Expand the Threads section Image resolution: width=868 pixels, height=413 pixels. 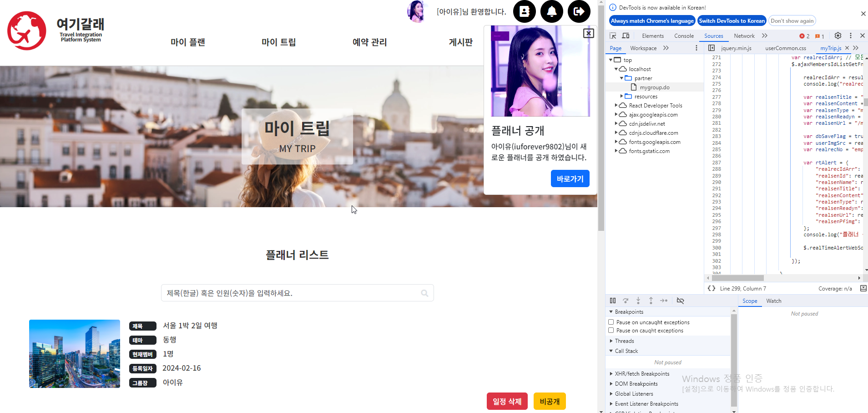(x=611, y=341)
